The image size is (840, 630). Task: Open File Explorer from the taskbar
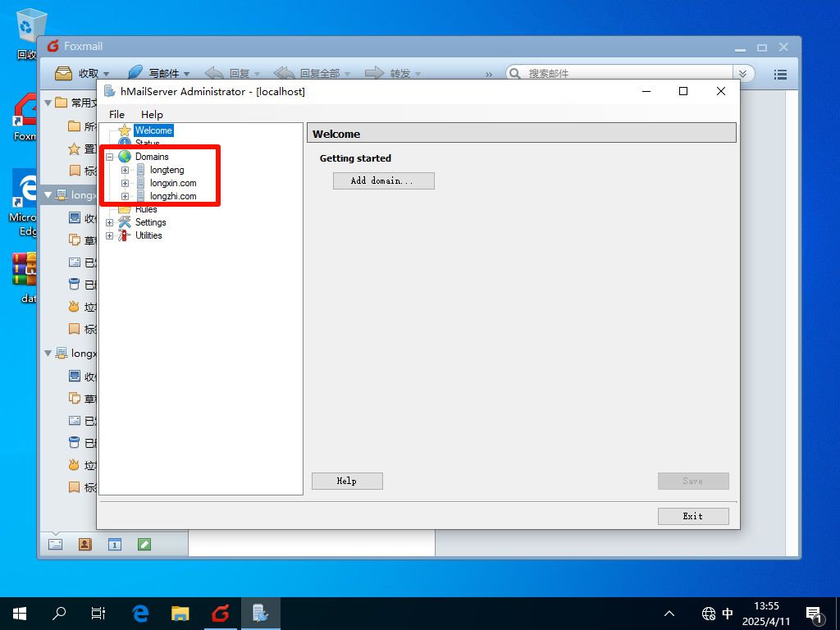coord(180,614)
